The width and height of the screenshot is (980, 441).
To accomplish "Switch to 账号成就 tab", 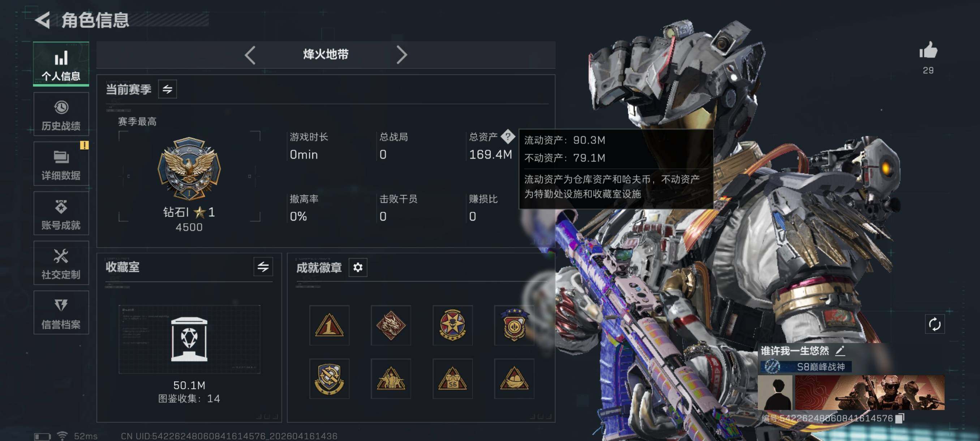I will tap(61, 214).
